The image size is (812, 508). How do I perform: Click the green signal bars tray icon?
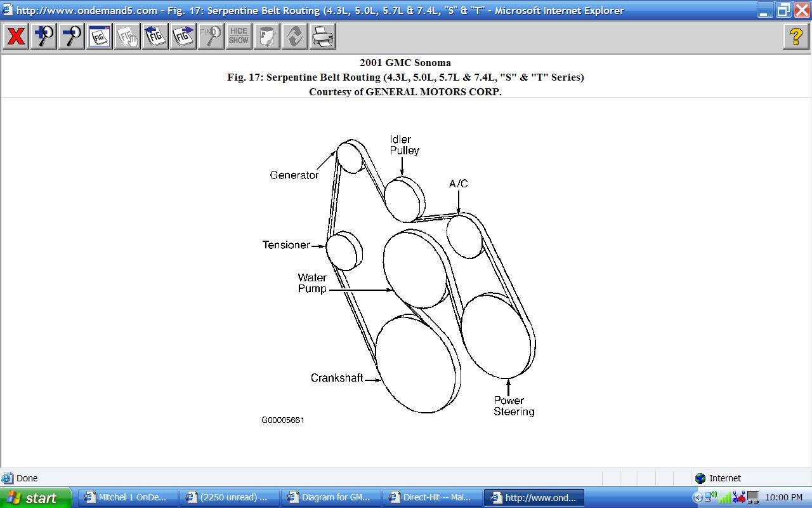(724, 497)
